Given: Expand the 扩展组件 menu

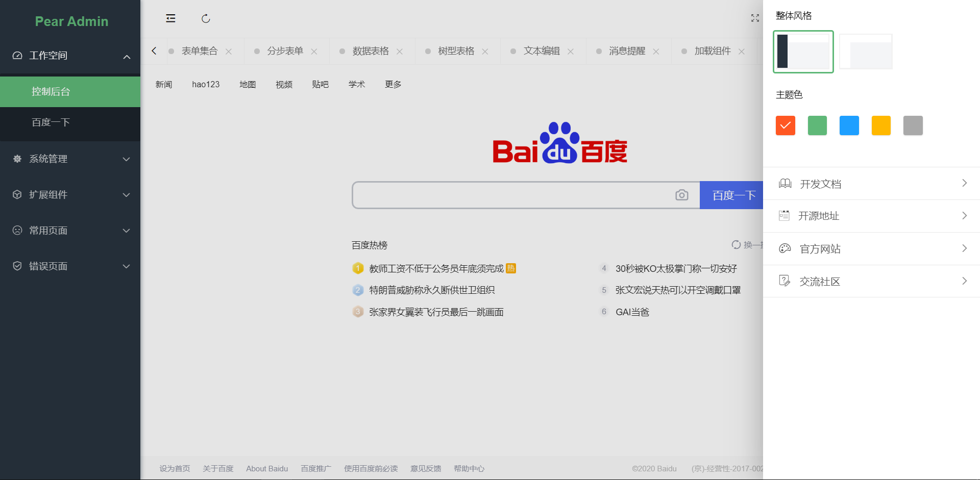Looking at the screenshot, I should pos(127,195).
